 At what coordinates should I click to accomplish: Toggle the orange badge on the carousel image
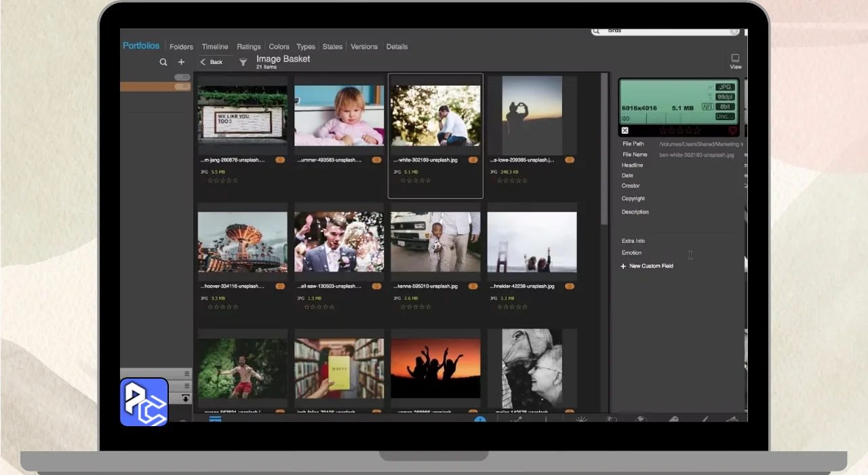coord(280,286)
